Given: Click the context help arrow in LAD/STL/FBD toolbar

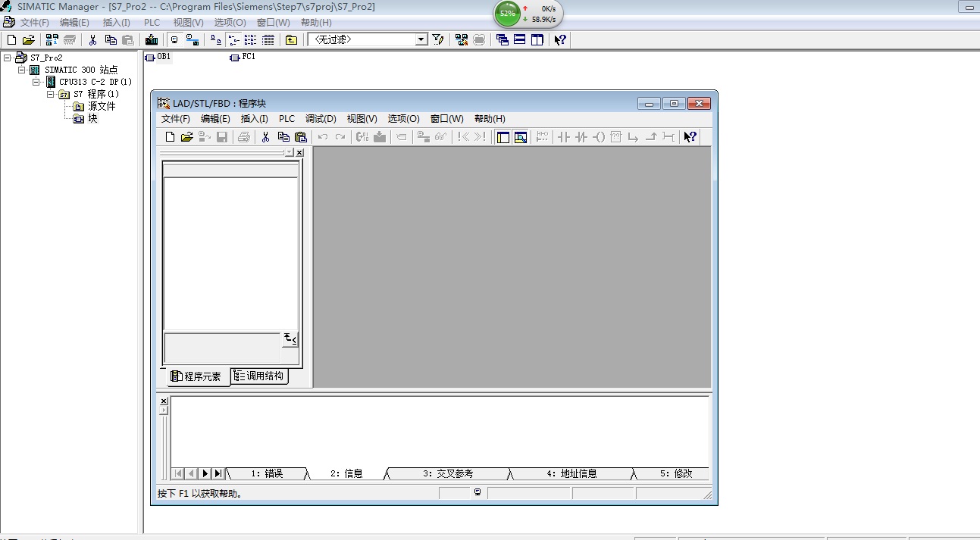Looking at the screenshot, I should 689,137.
